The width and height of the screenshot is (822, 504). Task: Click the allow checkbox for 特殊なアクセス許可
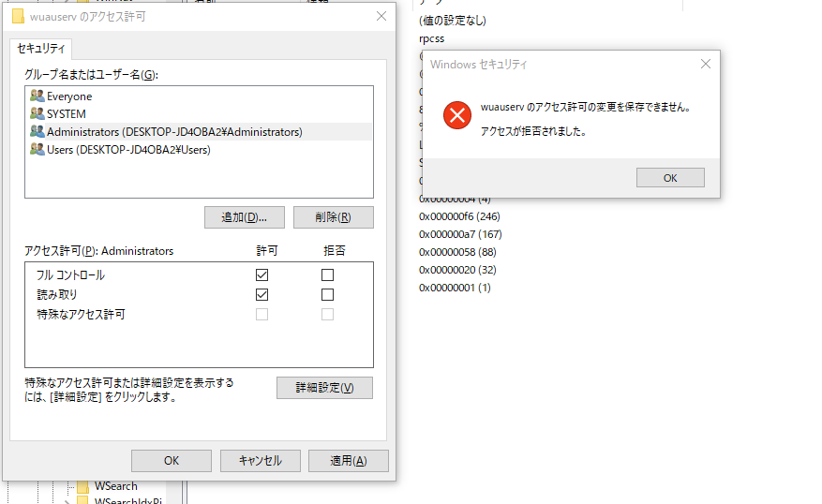[x=262, y=315]
